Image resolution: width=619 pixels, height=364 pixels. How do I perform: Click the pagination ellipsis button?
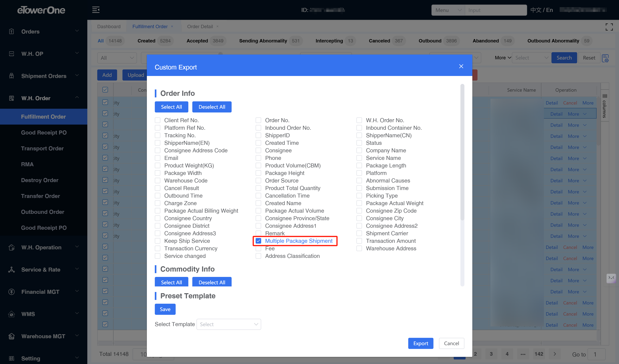523,354
